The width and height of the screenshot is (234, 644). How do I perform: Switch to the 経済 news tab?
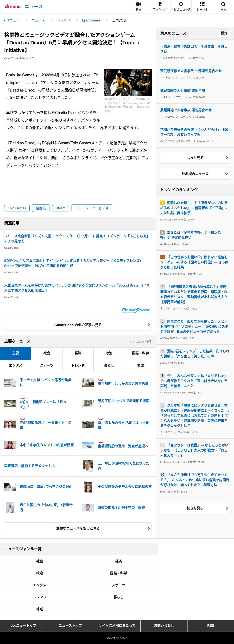click(78, 353)
